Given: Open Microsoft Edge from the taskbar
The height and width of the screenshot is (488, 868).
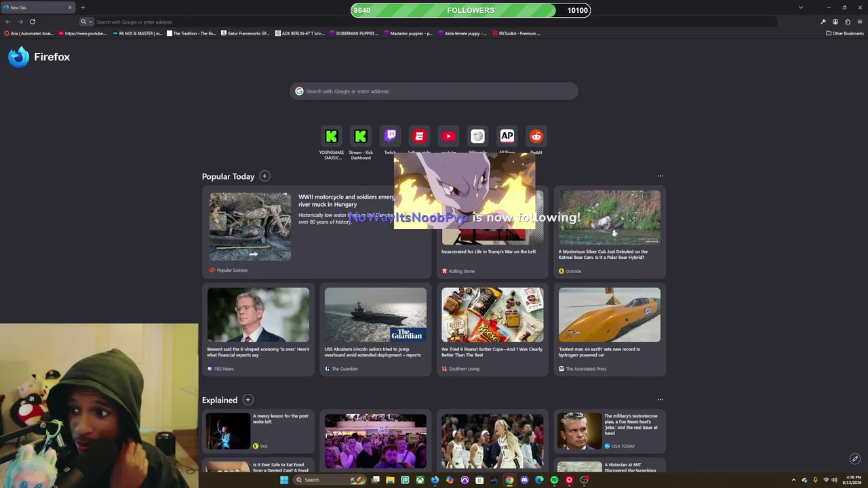Looking at the screenshot, I should pyautogui.click(x=539, y=480).
